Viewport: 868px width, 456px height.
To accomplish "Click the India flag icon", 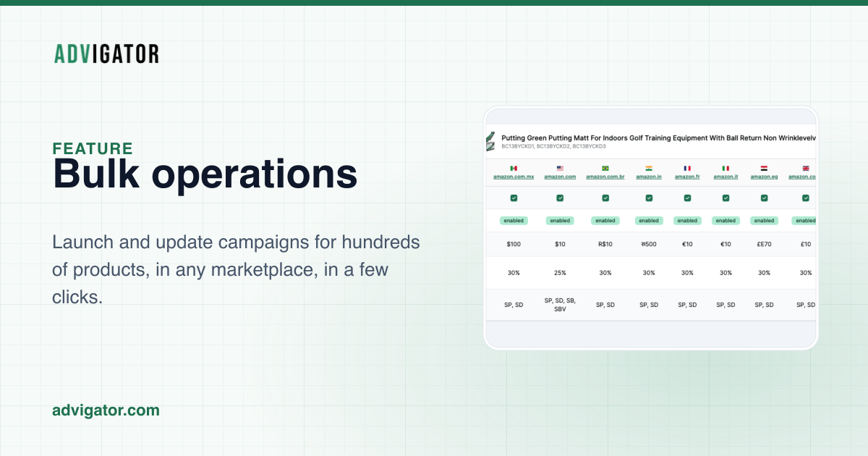I will pos(649,168).
